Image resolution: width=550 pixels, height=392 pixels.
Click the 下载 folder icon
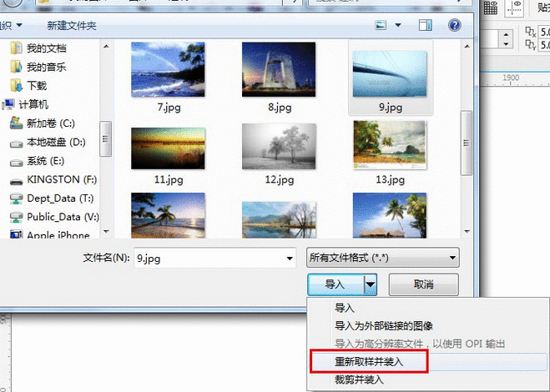point(16,86)
